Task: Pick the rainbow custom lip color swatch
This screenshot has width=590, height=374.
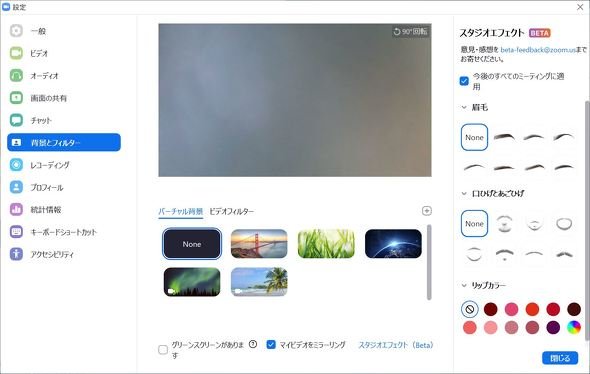Action: [574, 327]
